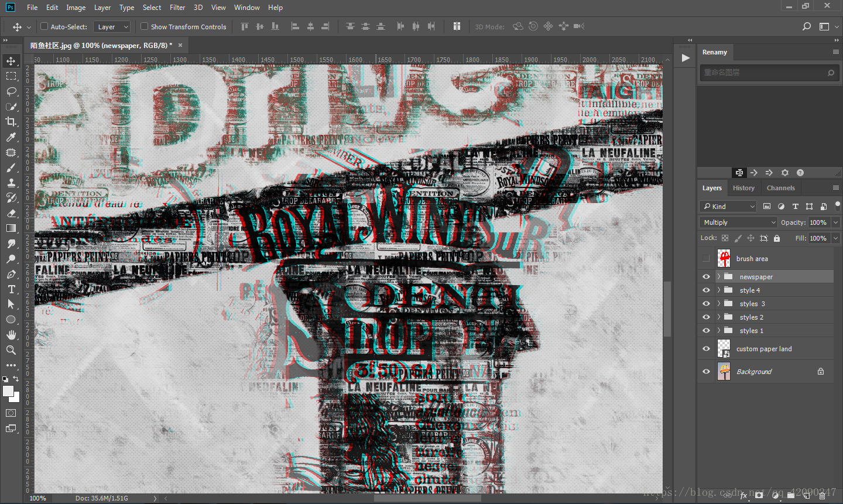Hide the newspaper group
The height and width of the screenshot is (504, 843).
coord(706,277)
